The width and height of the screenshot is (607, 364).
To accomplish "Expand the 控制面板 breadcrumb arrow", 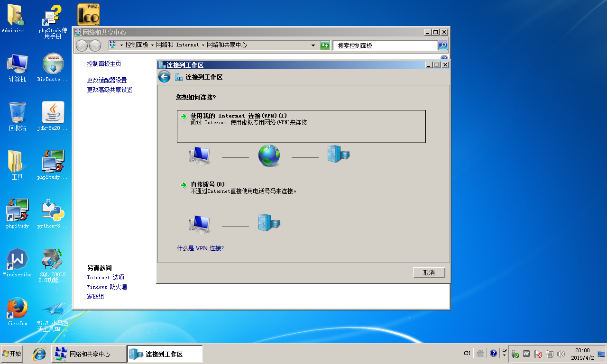I will coord(152,45).
